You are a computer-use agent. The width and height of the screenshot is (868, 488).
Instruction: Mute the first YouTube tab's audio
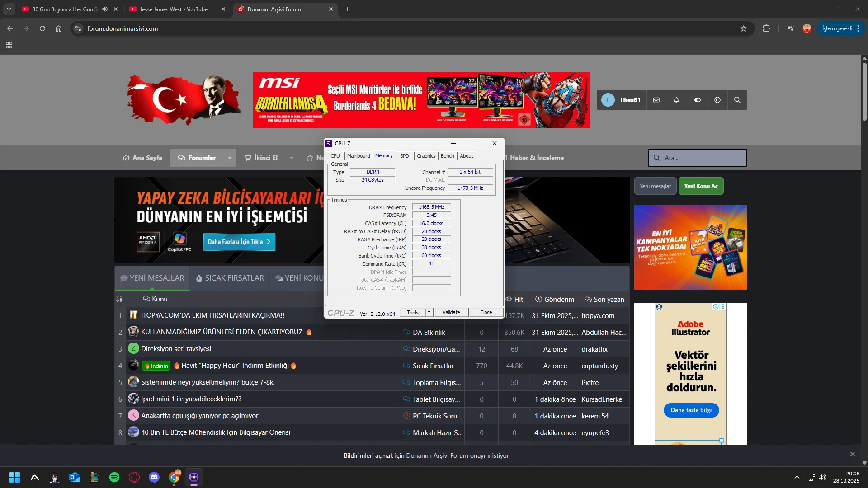pos(105,9)
